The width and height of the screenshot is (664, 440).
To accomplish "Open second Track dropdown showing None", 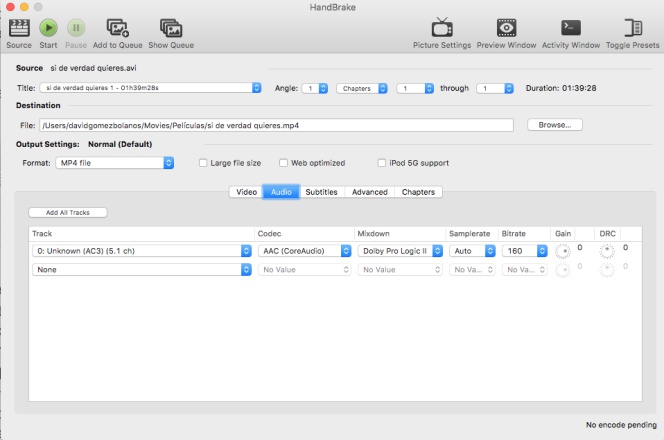I will pyautogui.click(x=142, y=269).
